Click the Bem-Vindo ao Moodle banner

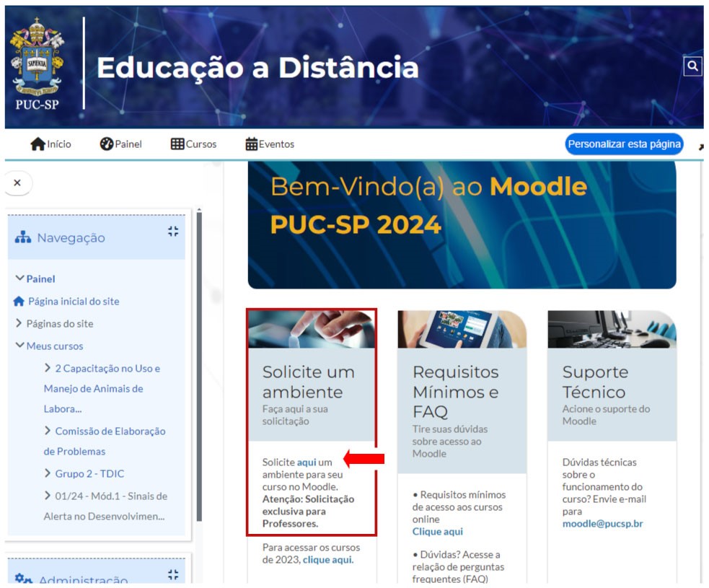click(x=462, y=225)
